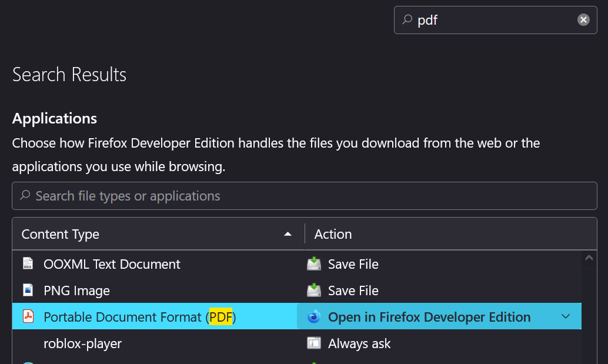The height and width of the screenshot is (364, 608).
Task: Click the magnifying glass in the pdf search box
Action: (x=406, y=20)
